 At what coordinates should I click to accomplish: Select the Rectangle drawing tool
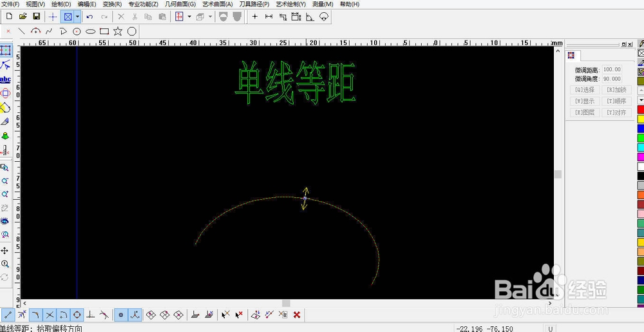104,31
